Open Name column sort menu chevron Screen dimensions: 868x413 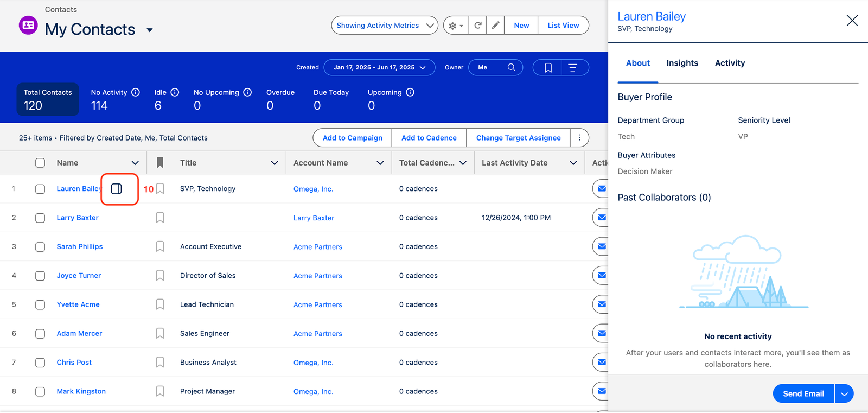[135, 163]
